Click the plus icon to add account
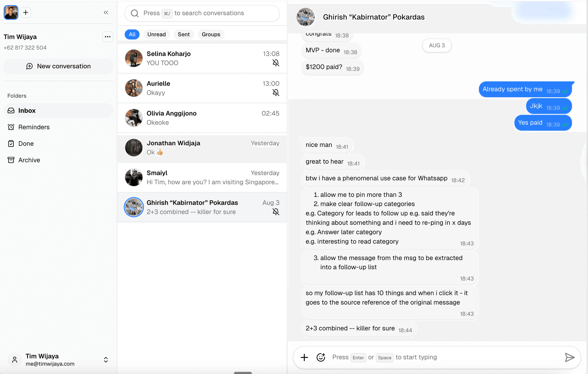 [26, 12]
